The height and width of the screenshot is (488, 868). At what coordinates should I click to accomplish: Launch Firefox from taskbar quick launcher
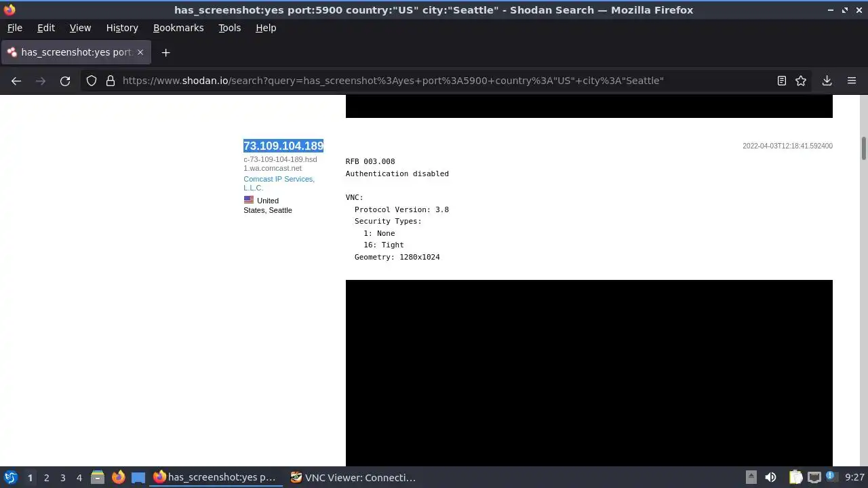point(118,477)
